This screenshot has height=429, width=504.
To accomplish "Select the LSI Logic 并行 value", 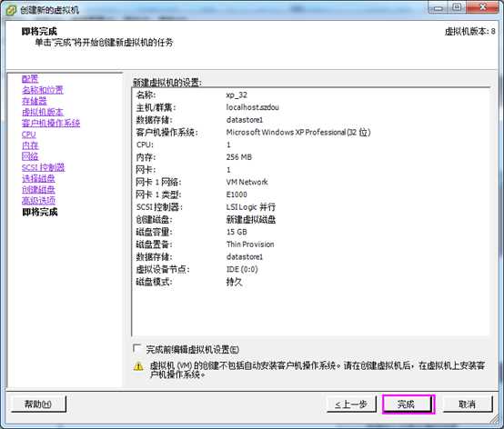I will pos(251,207).
